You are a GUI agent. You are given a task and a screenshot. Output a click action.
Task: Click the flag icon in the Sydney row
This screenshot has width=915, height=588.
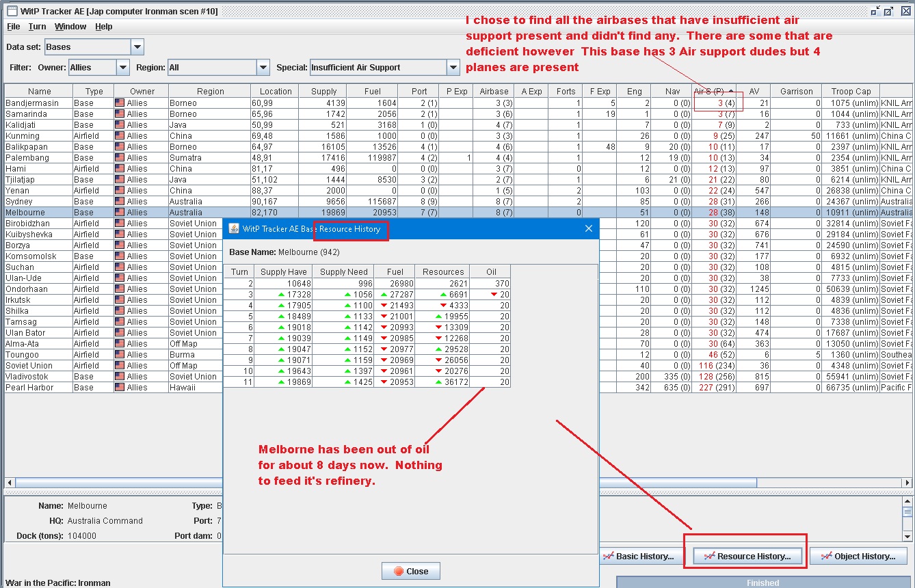coord(120,202)
